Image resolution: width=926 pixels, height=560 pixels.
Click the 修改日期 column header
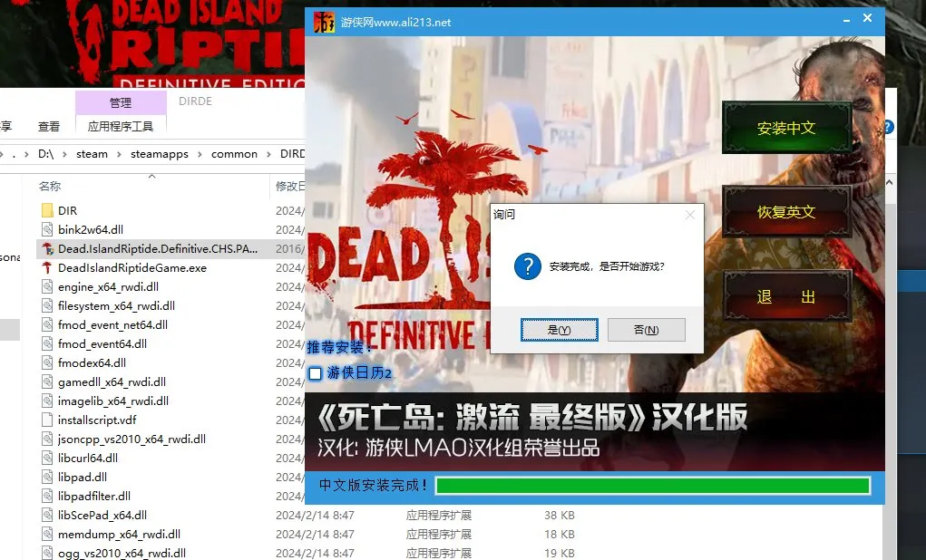point(290,187)
